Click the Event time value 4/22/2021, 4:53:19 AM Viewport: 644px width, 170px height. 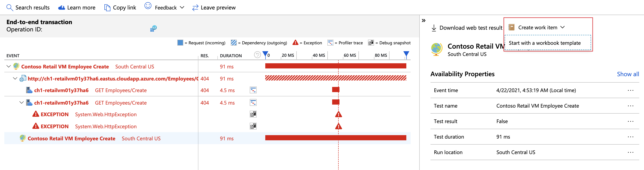point(536,90)
